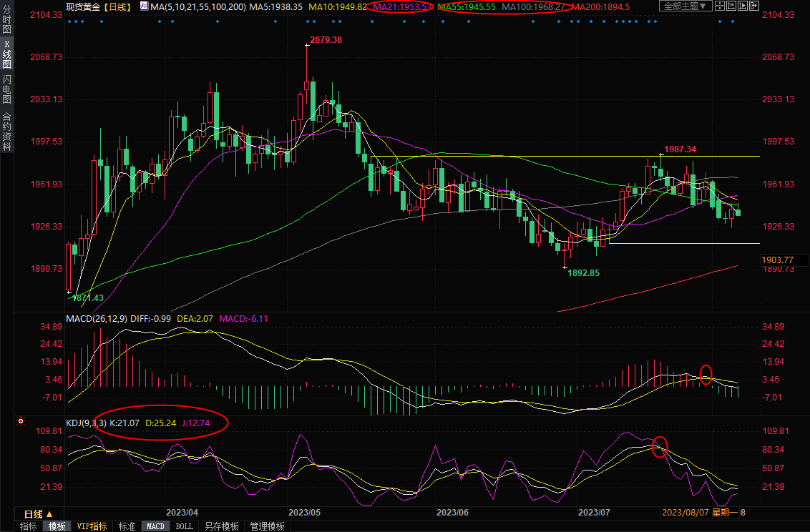Open 闪电图 from the sidebar
Image resolution: width=810 pixels, height=532 pixels.
coord(6,89)
